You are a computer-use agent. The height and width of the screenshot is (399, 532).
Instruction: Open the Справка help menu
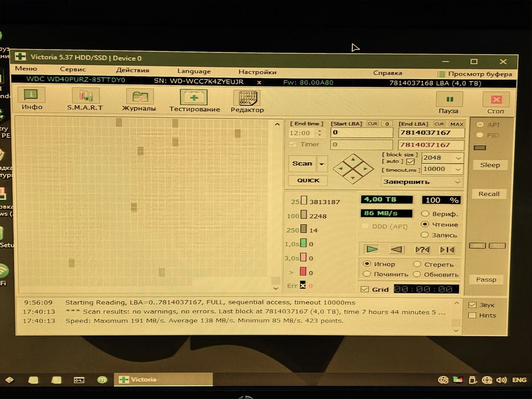click(388, 73)
